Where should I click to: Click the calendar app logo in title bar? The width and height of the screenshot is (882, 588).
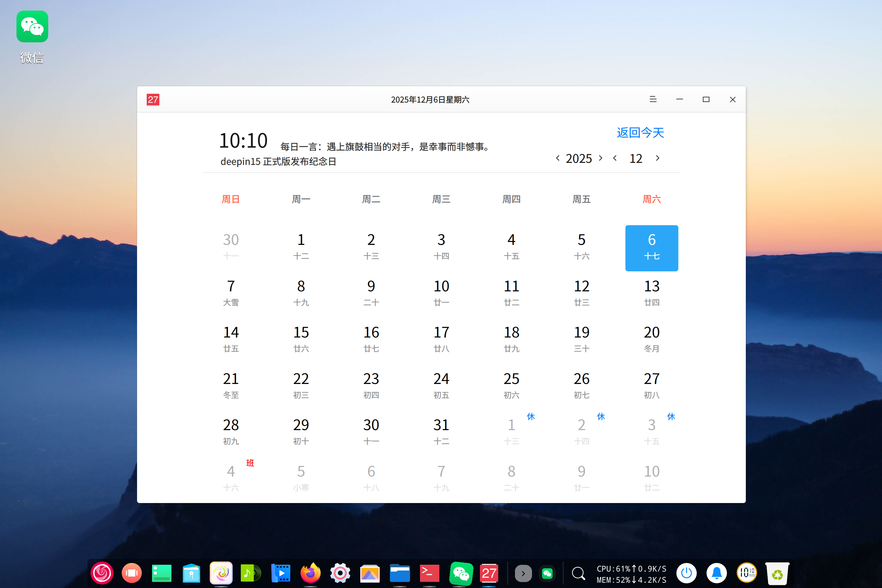tap(153, 99)
